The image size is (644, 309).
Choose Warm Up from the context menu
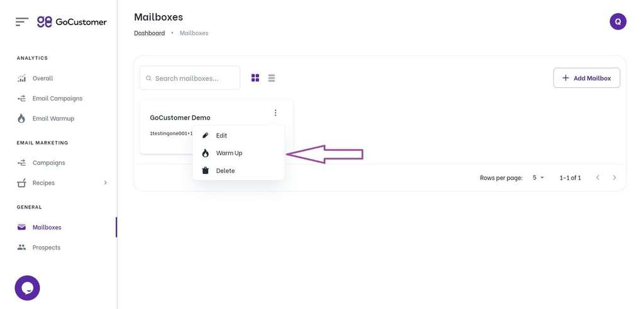pos(238,153)
